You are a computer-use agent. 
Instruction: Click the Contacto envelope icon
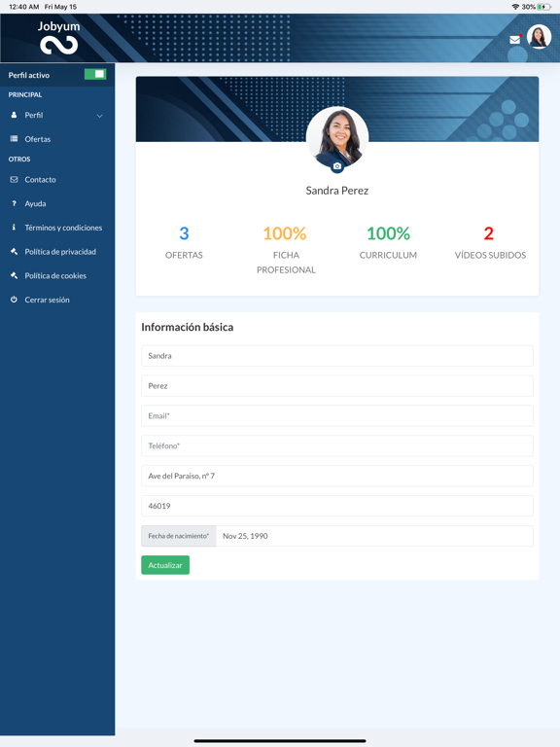(x=14, y=180)
